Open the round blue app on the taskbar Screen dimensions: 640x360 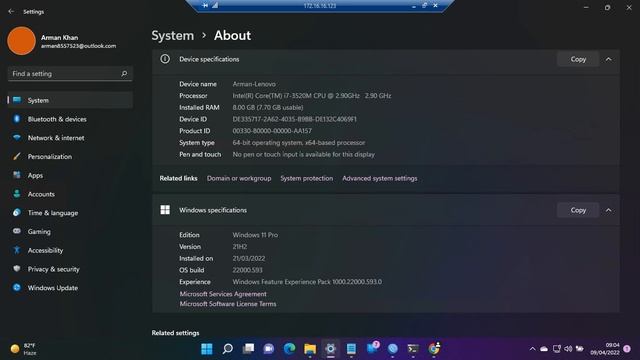coord(393,349)
